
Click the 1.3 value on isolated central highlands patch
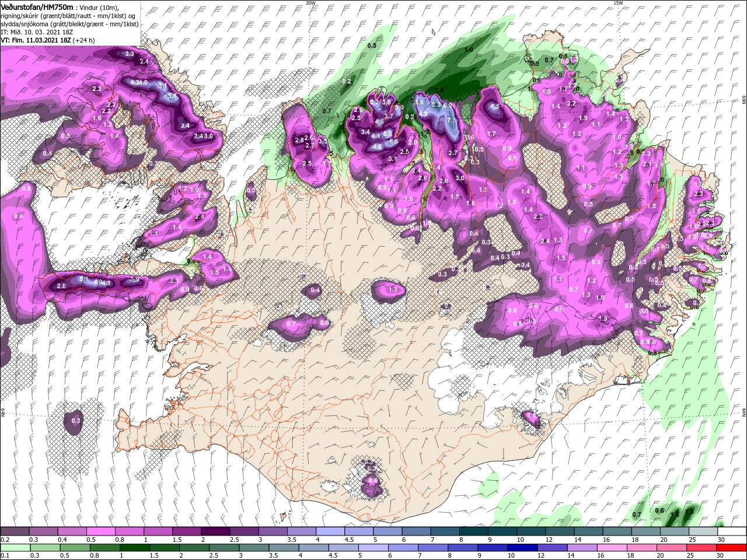click(393, 289)
